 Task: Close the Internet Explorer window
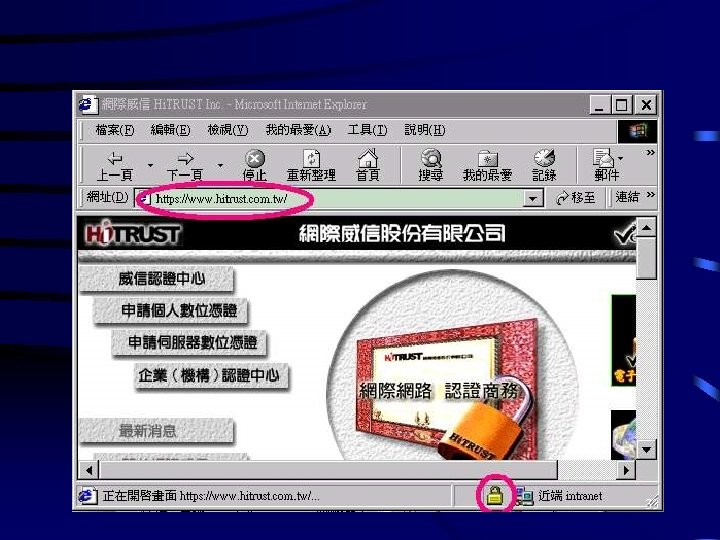point(646,105)
